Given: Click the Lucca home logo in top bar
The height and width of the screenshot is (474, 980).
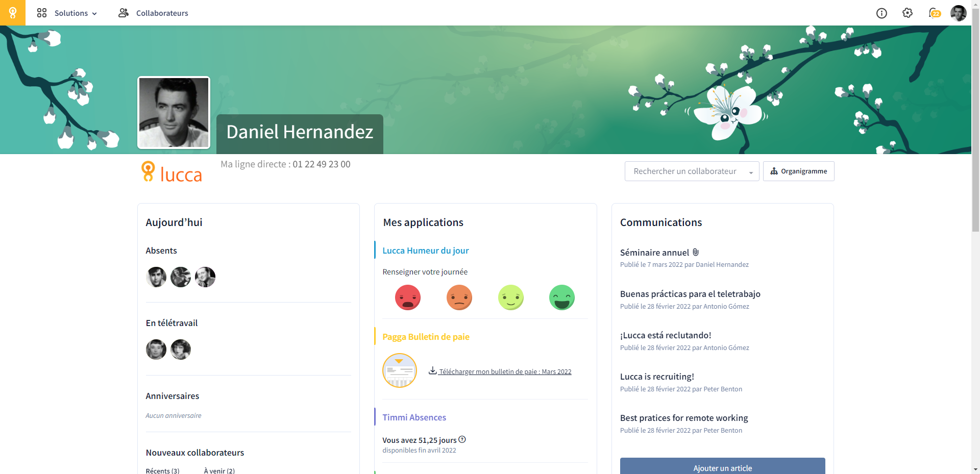Looking at the screenshot, I should 13,13.
